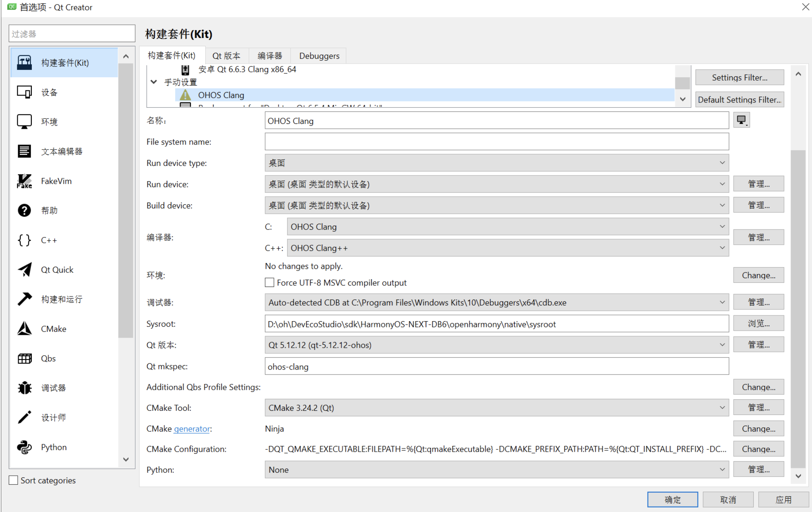This screenshot has width=812, height=512.
Task: Follow the CMake generator link
Action: 192,429
